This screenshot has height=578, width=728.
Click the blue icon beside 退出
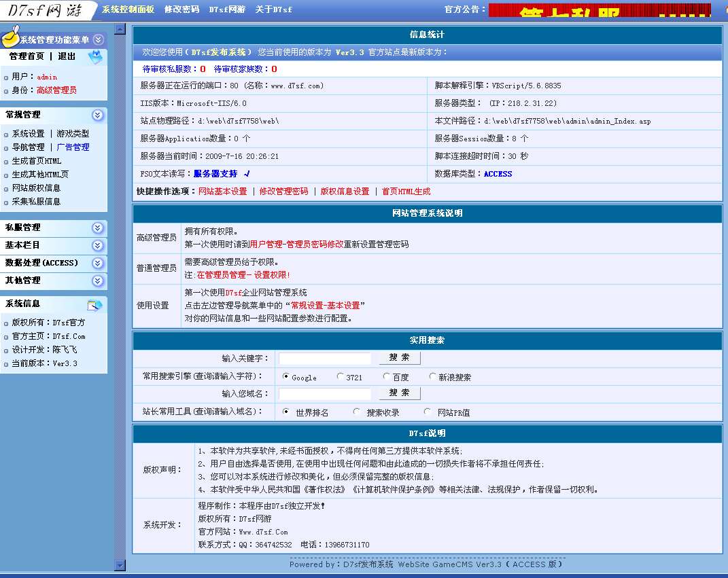coord(95,58)
